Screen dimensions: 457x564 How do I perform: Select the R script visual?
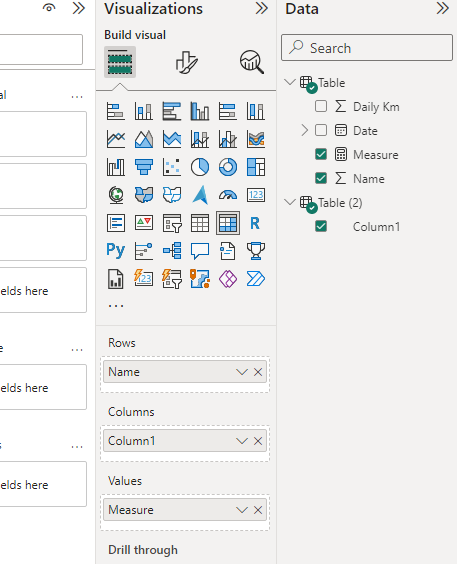(256, 223)
